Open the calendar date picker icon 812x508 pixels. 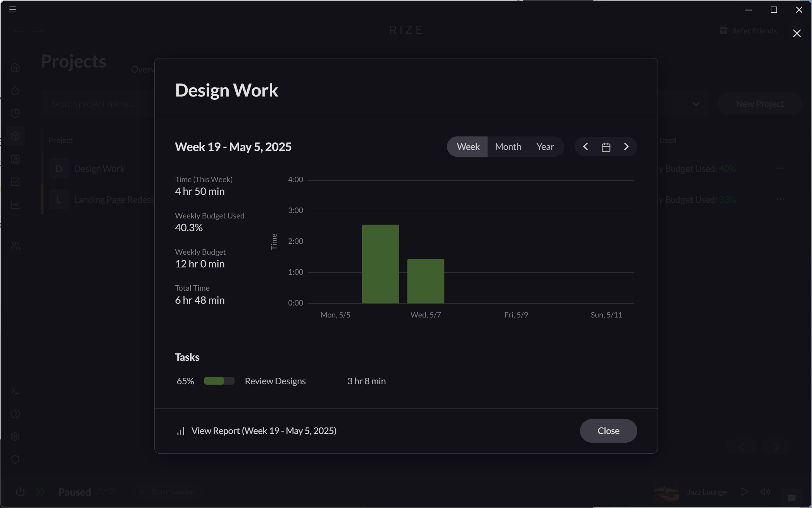click(606, 147)
